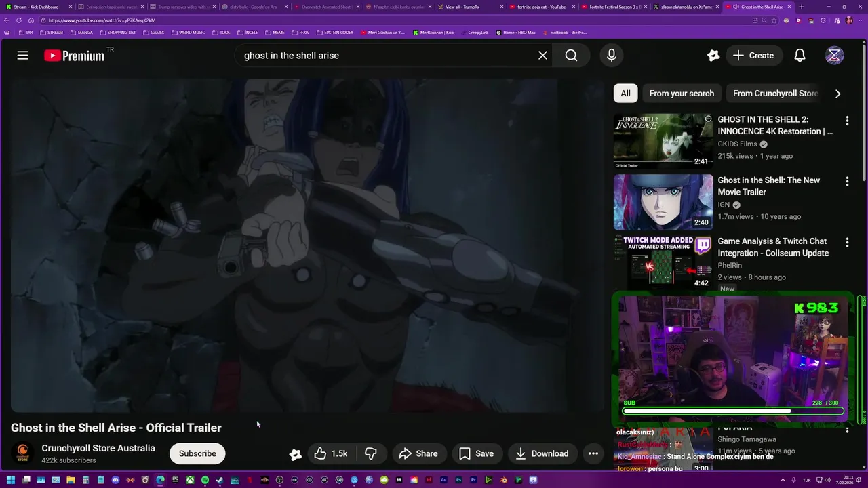This screenshot has width=868, height=488.
Task: Open the New Movie Trailer thumbnail
Action: click(x=663, y=202)
